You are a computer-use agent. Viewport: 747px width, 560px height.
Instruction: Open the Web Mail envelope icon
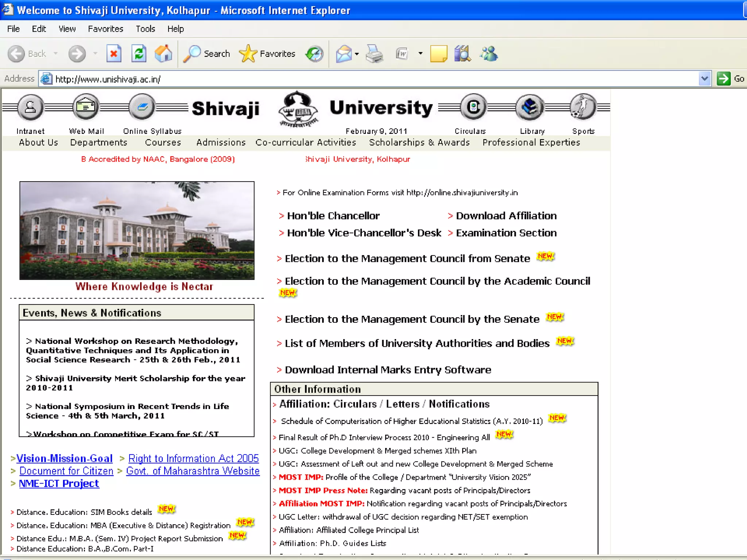[x=86, y=107]
